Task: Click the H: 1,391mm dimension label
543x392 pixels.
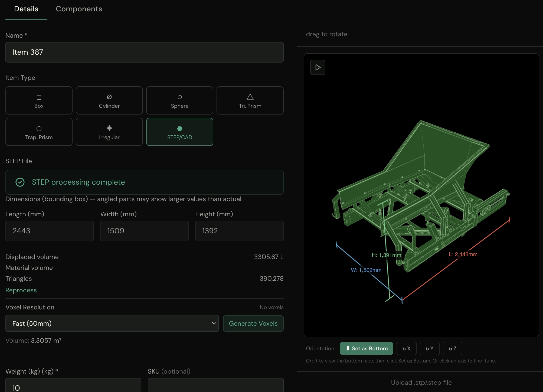Action: pyautogui.click(x=386, y=255)
